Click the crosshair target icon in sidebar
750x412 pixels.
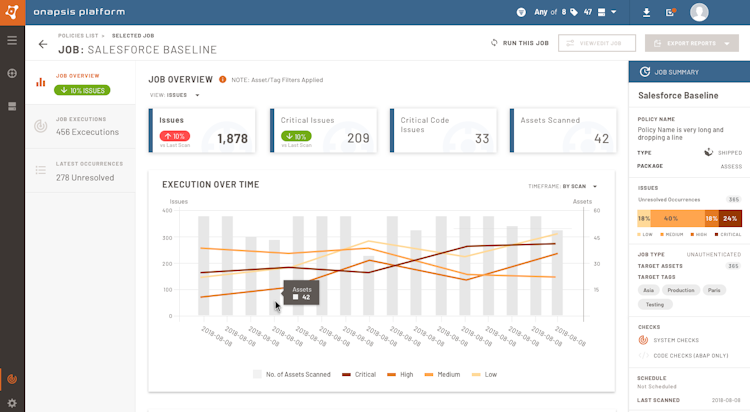point(12,73)
